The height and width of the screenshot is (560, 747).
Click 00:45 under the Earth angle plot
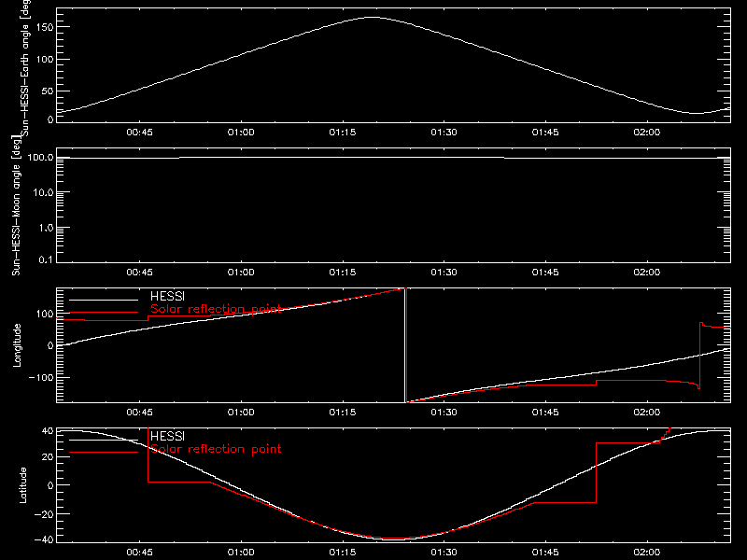pyautogui.click(x=139, y=132)
